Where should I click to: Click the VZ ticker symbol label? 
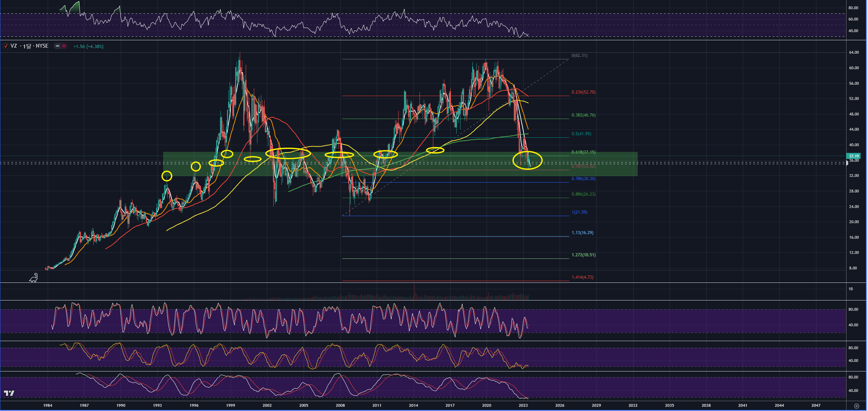click(x=14, y=46)
